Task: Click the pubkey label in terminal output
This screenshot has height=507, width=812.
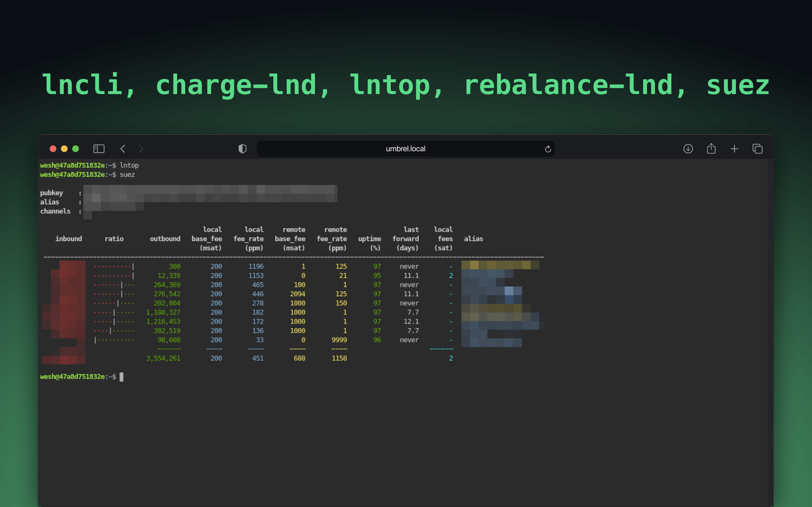Action: [x=51, y=192]
